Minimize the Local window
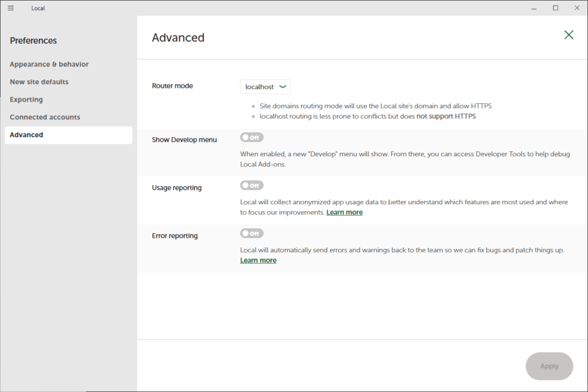Image resolution: width=588 pixels, height=392 pixels. click(533, 8)
